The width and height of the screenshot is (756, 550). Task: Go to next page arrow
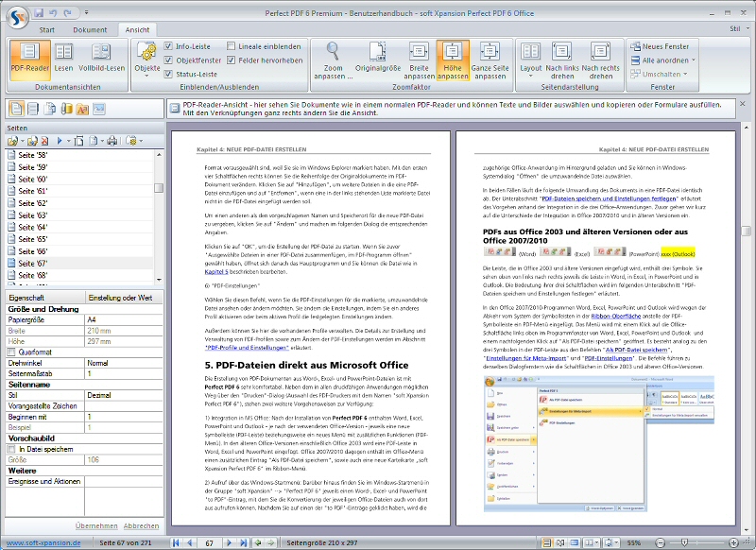point(229,542)
